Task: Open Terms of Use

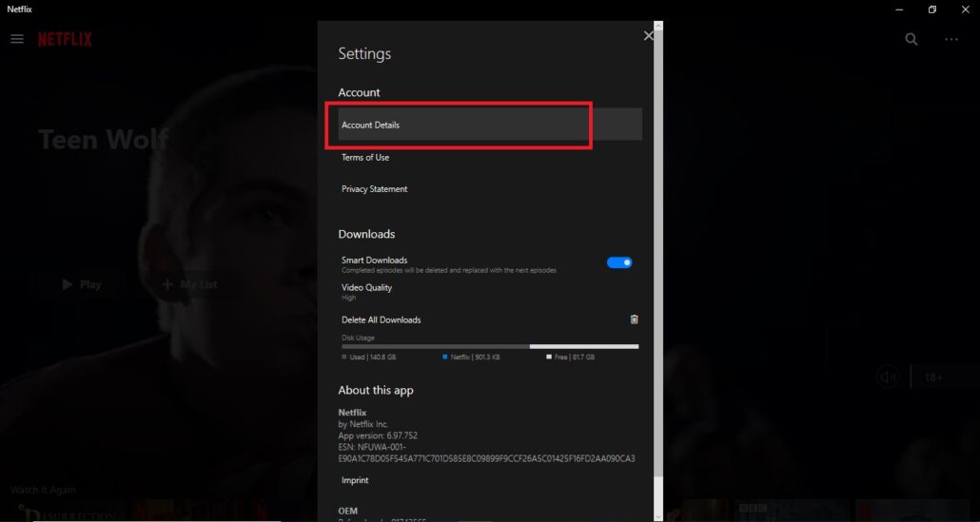Action: (x=365, y=157)
